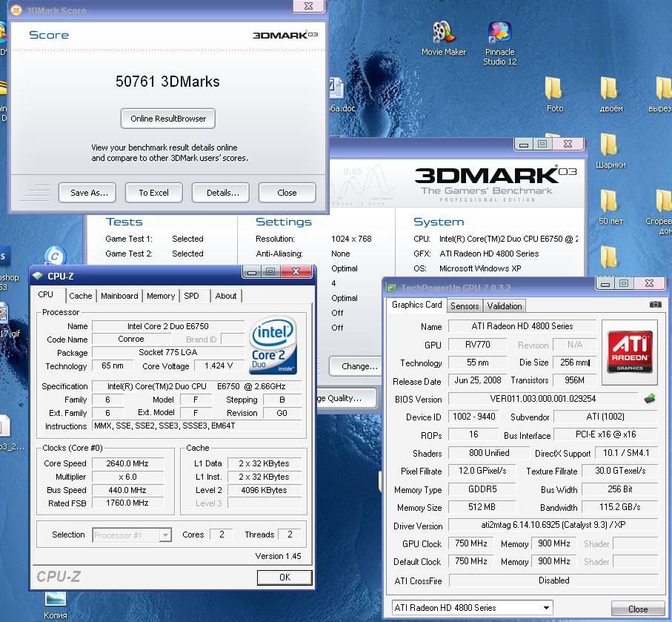Open the SPD tab in CPU-Z

(x=192, y=296)
